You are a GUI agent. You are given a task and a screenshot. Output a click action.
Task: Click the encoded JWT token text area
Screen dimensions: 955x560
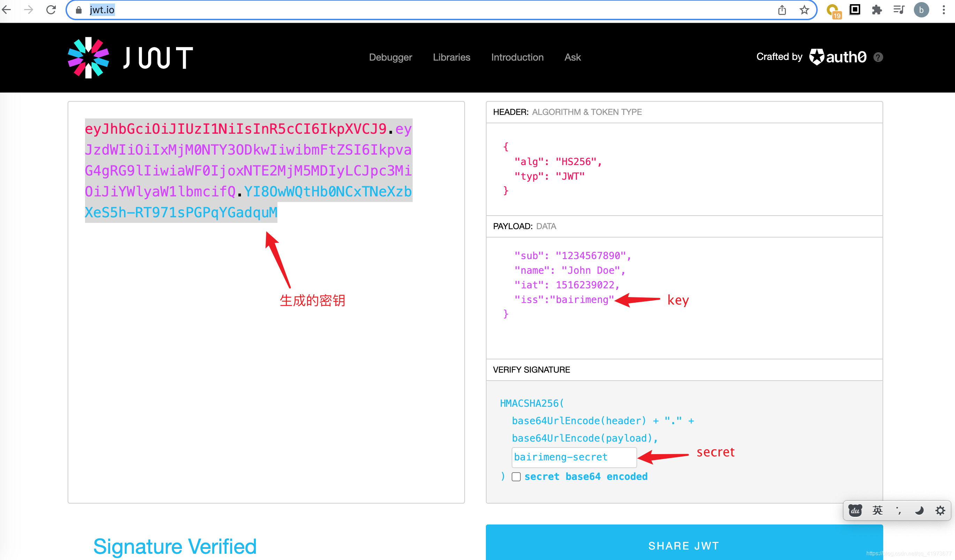point(265,341)
